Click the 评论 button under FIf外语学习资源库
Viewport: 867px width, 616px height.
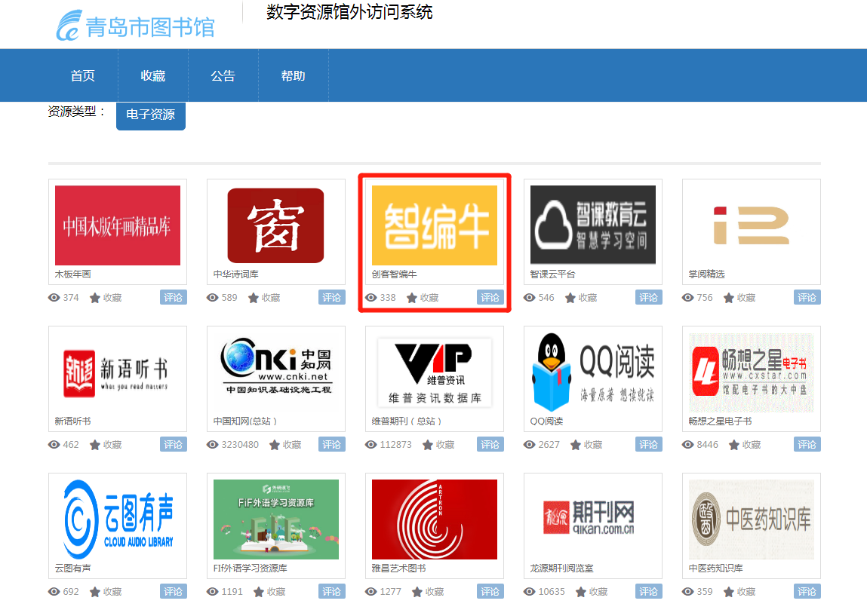click(332, 591)
